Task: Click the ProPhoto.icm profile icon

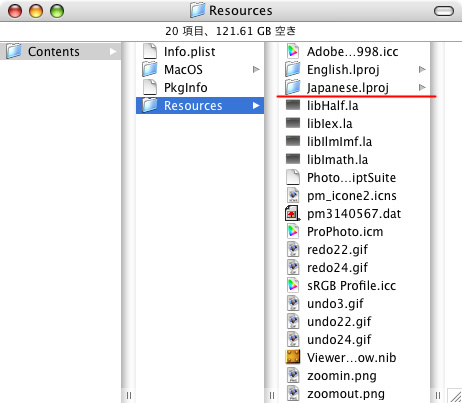Action: tap(293, 231)
